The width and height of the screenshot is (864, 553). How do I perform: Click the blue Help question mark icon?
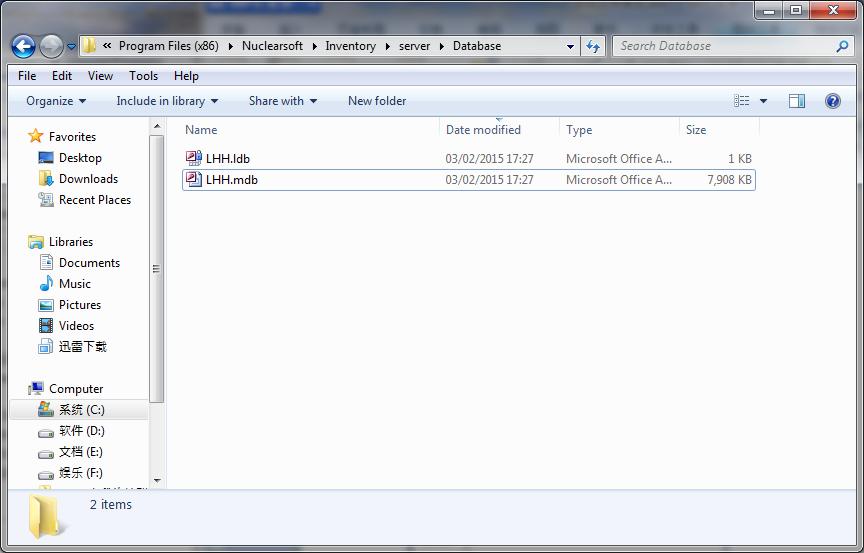833,101
